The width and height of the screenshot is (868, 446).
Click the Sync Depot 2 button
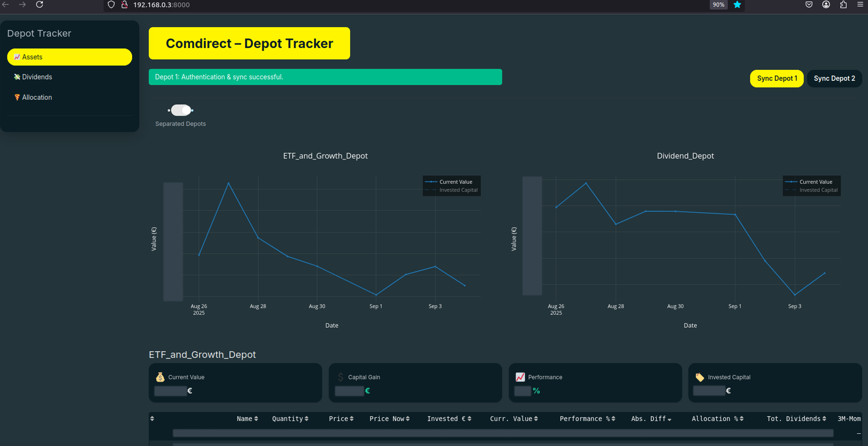[x=834, y=78]
